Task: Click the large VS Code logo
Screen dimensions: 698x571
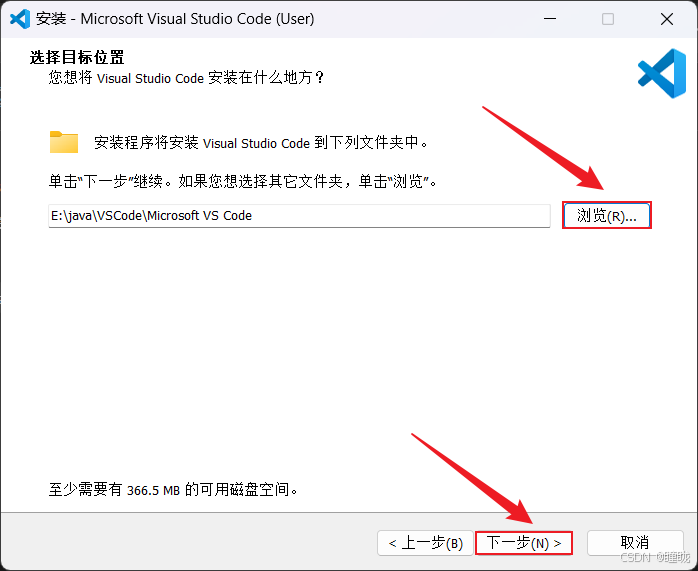Action: click(662, 73)
